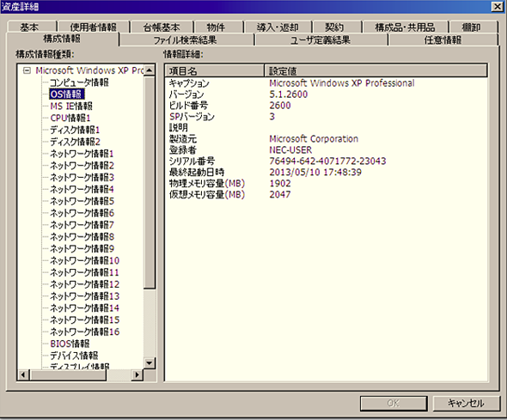
Task: Switch to the 契約 tab
Action: click(334, 27)
